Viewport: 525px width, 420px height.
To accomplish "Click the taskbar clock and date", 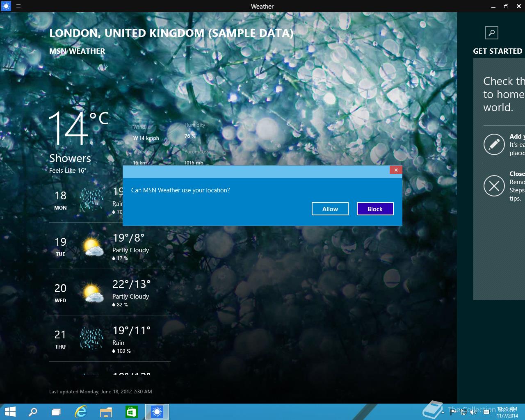I will click(x=507, y=412).
